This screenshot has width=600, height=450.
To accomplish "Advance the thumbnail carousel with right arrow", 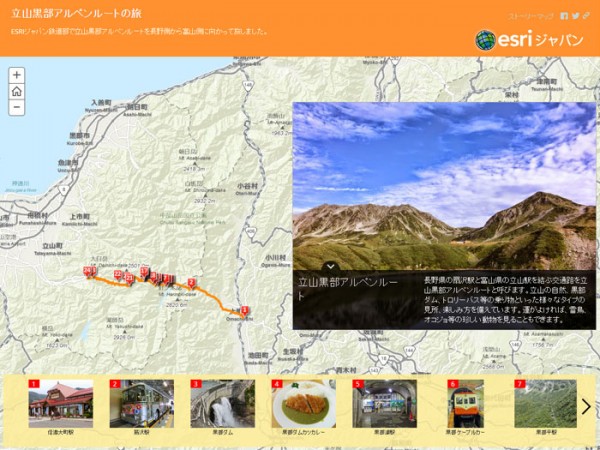I will click(586, 406).
